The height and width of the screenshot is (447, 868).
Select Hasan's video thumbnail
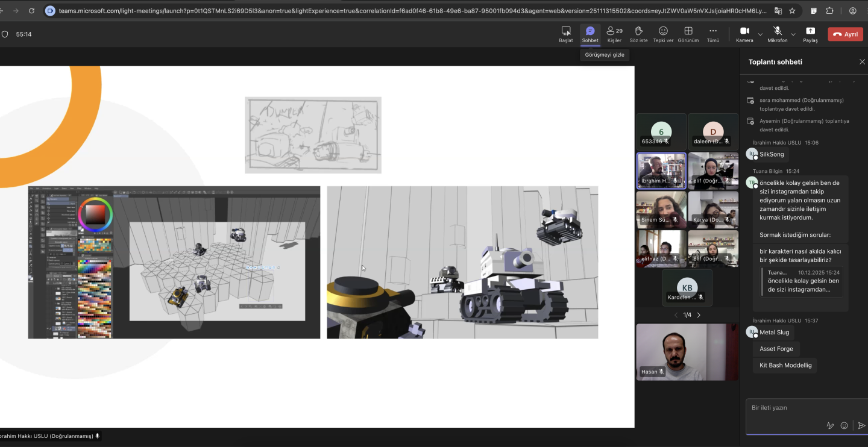[687, 352]
